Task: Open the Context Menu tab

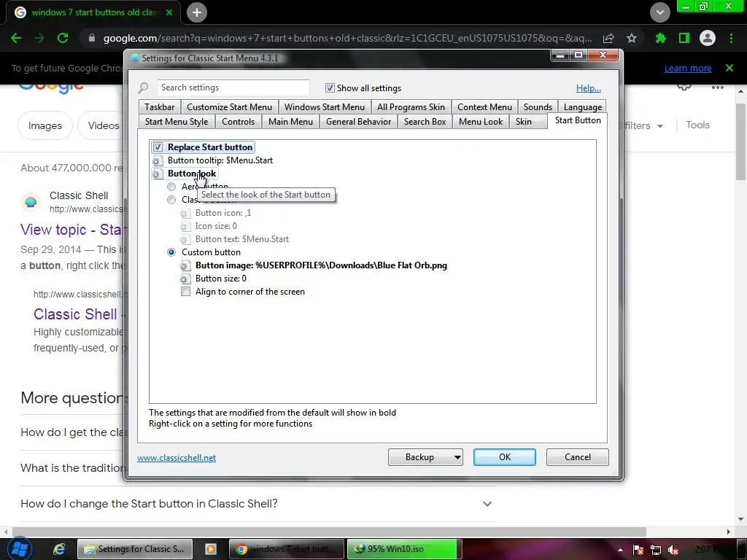Action: click(x=484, y=107)
